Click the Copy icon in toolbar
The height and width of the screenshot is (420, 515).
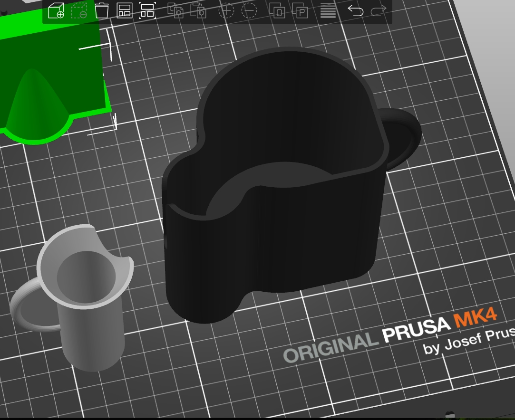176,10
